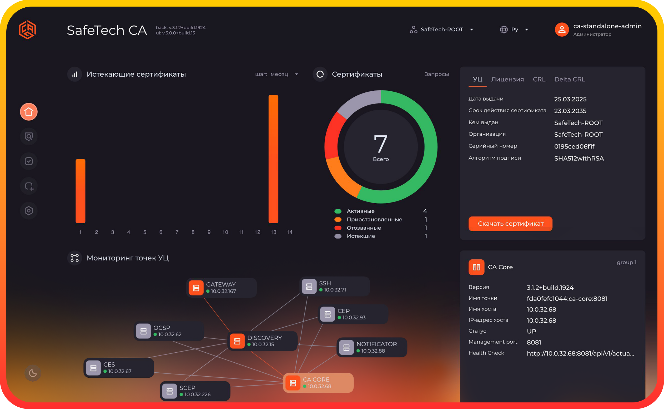Image resolution: width=664 pixels, height=409 pixels.
Task: Open the home dashboard sidebar icon
Action: click(29, 112)
